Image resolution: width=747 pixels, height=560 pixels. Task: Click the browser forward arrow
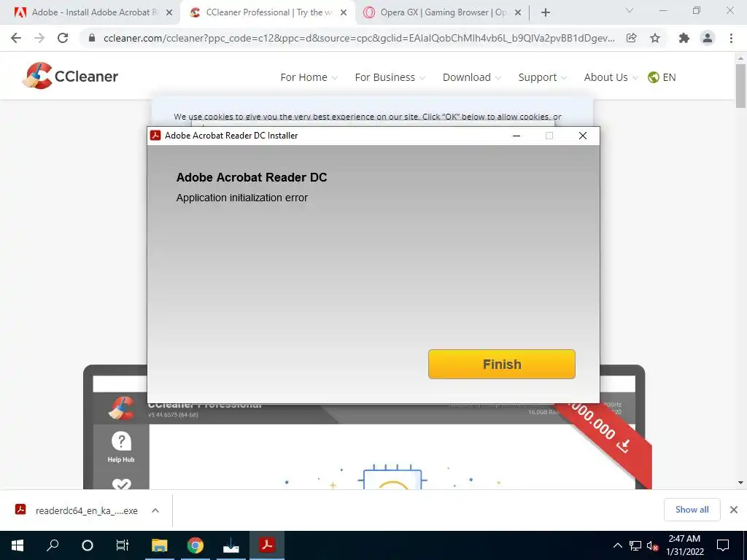pyautogui.click(x=39, y=38)
